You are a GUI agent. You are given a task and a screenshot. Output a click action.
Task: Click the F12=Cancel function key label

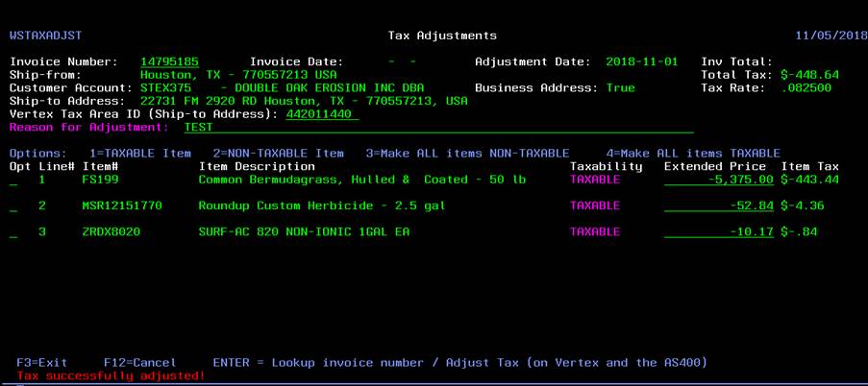coord(139,363)
